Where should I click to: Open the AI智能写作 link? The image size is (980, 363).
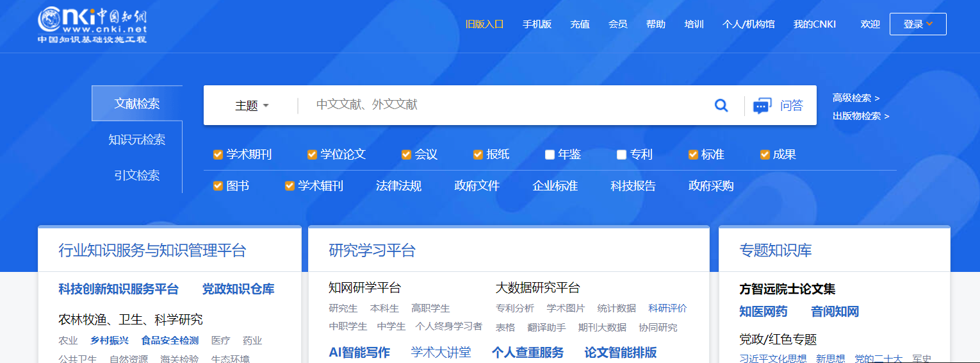(359, 353)
